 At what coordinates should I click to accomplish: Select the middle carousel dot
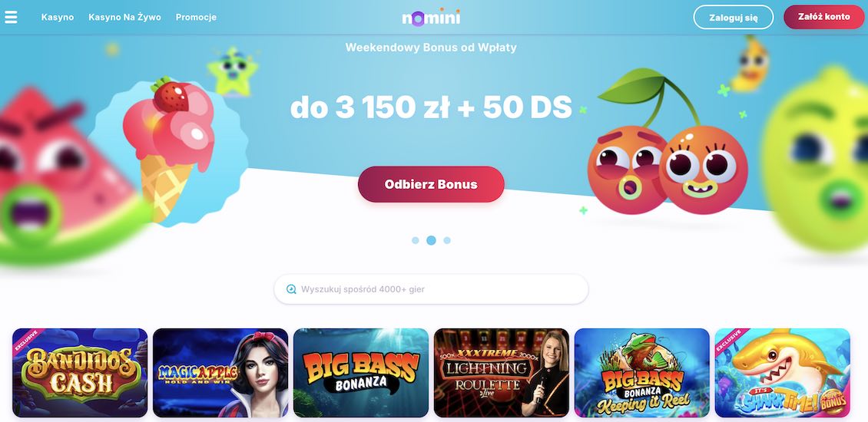click(431, 241)
